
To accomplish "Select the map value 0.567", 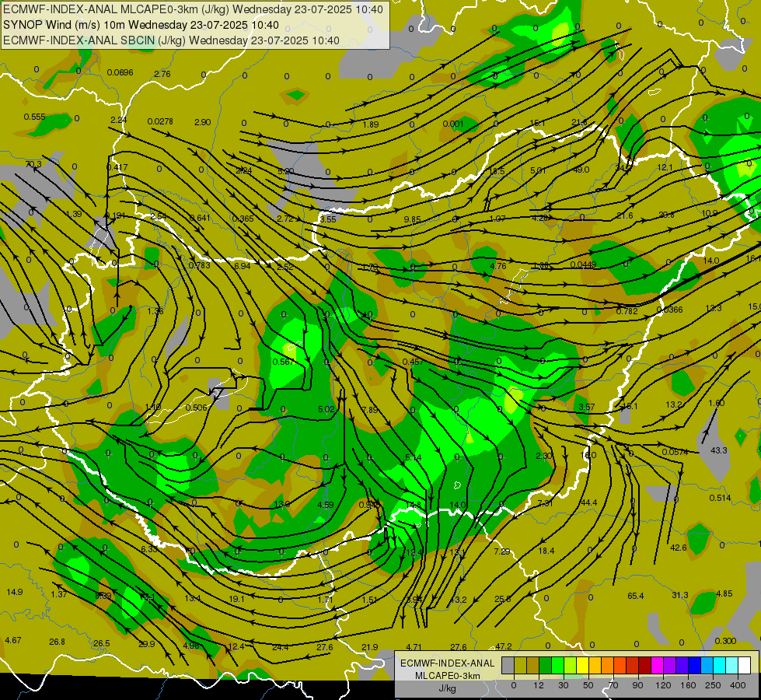I will [x=283, y=362].
